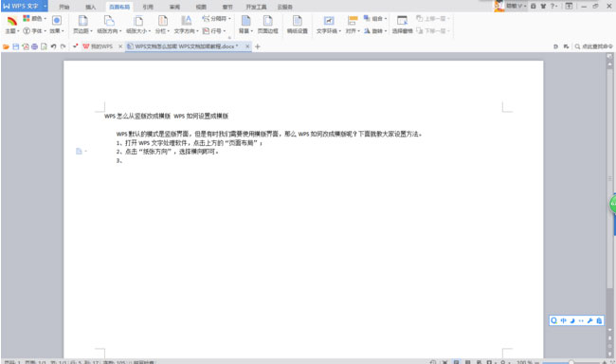Add a new document tab with plus
Viewport: 616px width, 364px height.
point(258,46)
